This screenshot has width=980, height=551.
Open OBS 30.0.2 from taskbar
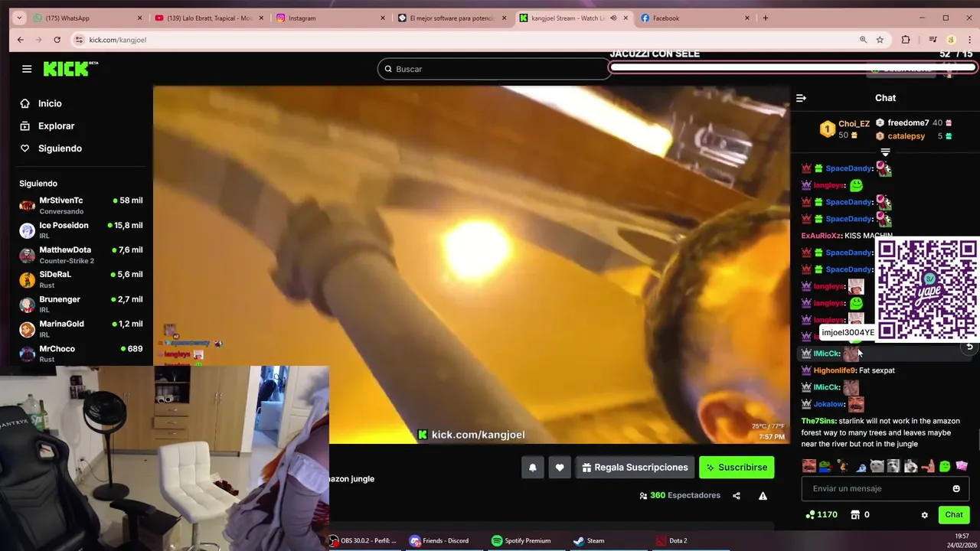[364, 541]
